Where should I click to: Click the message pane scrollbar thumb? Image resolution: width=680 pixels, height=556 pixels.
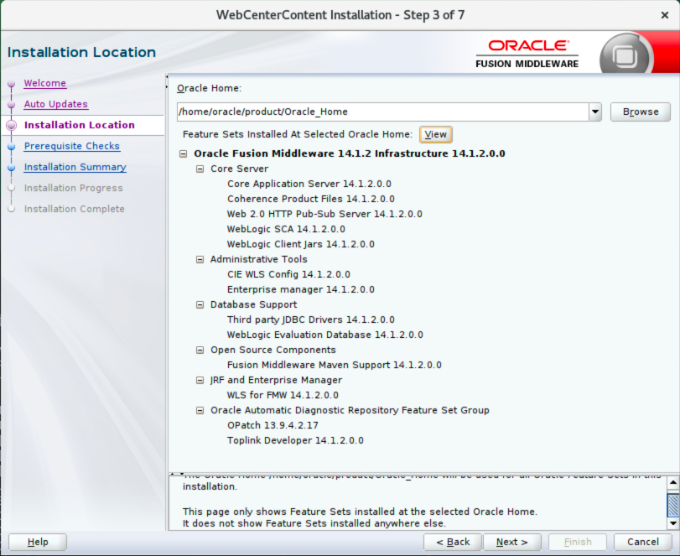click(673, 504)
